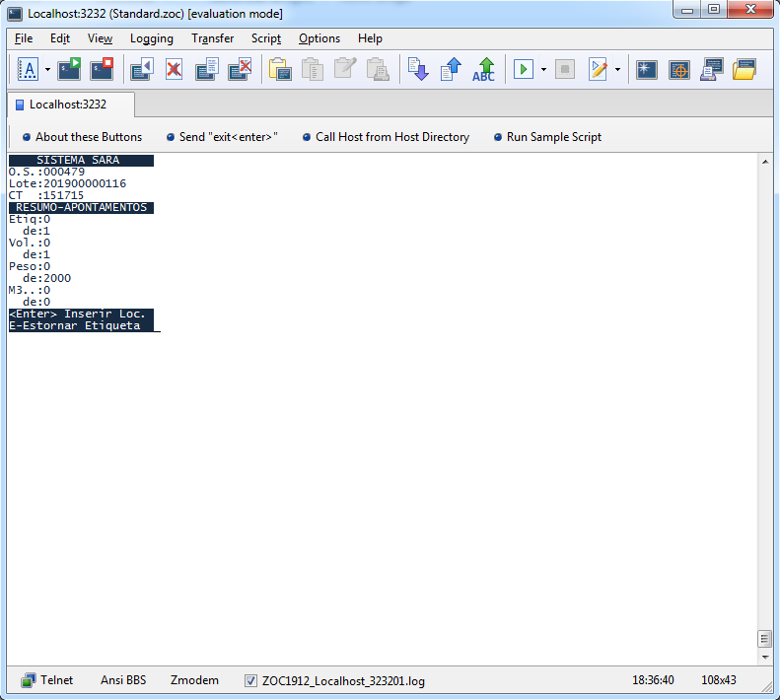Click the connect (green play terminal) icon
This screenshot has height=700, width=780.
tap(69, 69)
